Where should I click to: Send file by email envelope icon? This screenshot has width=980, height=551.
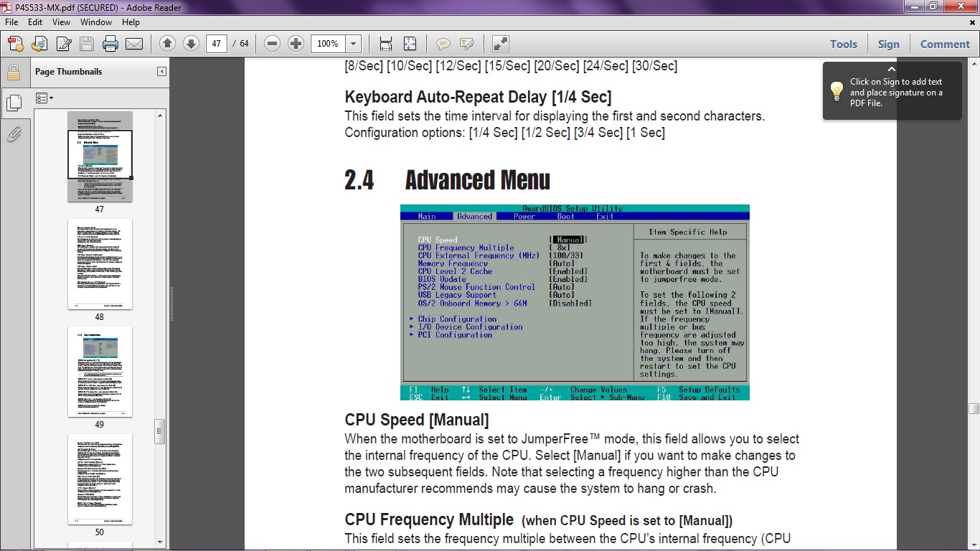134,44
